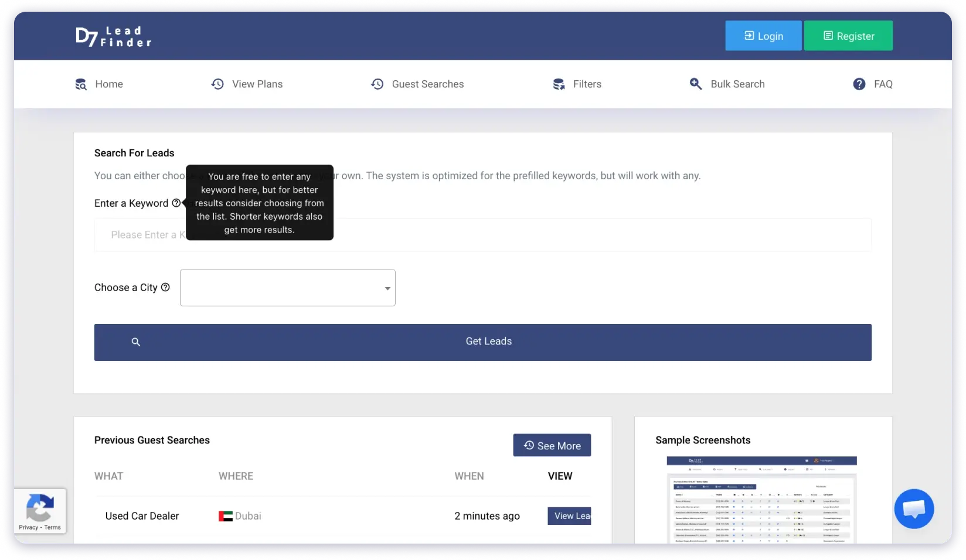Open Guest Searches page
966x560 pixels.
[x=427, y=84]
